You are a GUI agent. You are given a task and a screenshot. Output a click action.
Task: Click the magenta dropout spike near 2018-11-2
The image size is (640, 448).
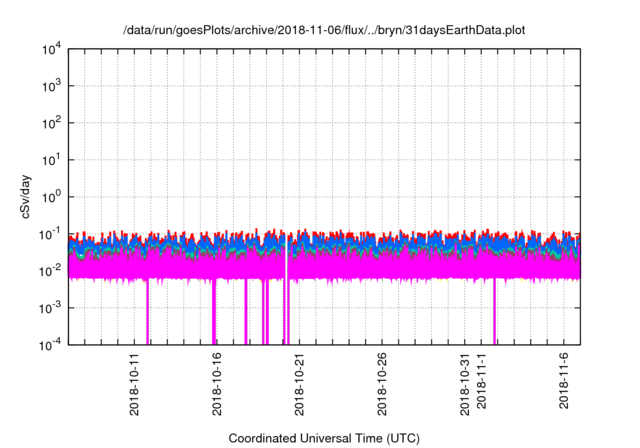click(x=494, y=312)
